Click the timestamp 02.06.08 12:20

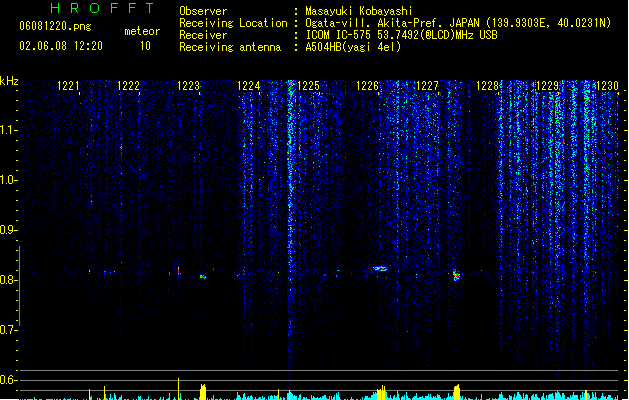(x=61, y=46)
